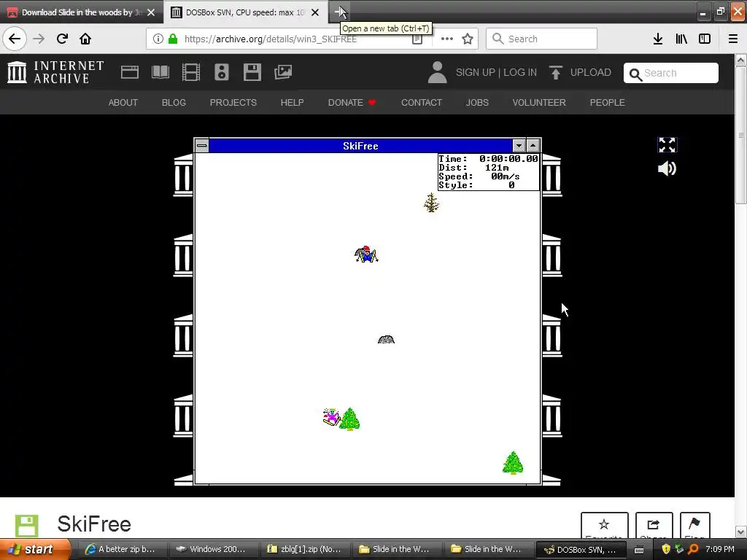Open a new browser tab
Screen dimensions: 747x560
pos(340,12)
